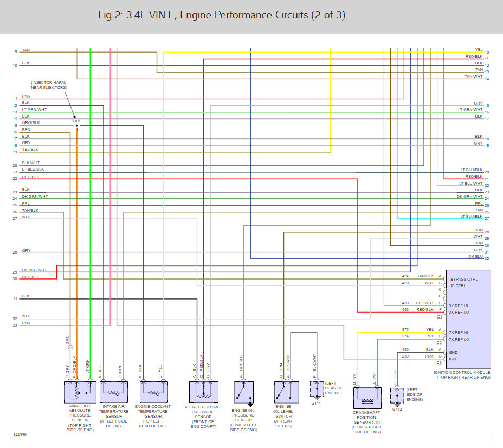Click the Ignition Control Module block

468,320
